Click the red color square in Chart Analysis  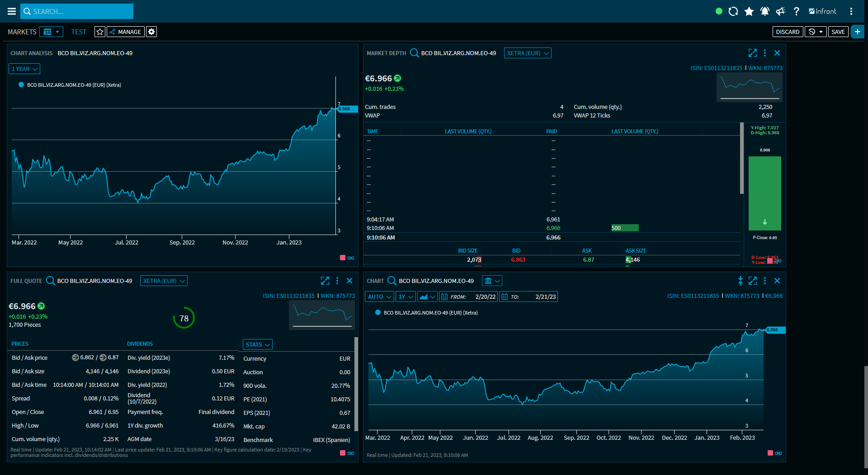(x=343, y=258)
